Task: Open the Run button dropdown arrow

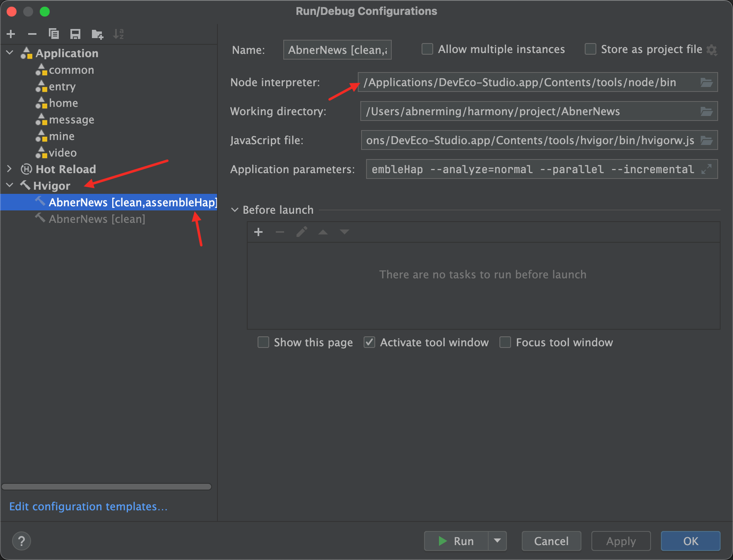Action: (497, 541)
